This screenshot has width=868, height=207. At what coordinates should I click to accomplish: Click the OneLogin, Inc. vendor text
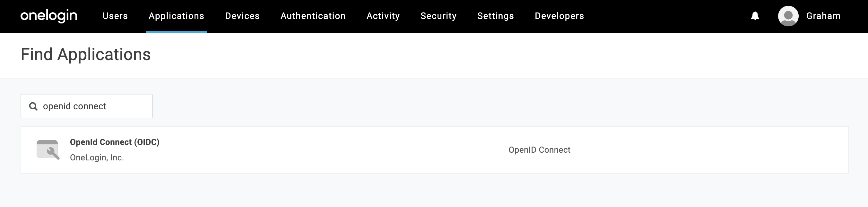[97, 157]
